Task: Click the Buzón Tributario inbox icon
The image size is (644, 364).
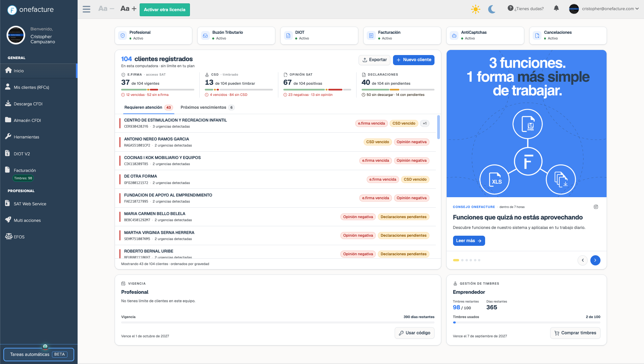Action: [205, 35]
